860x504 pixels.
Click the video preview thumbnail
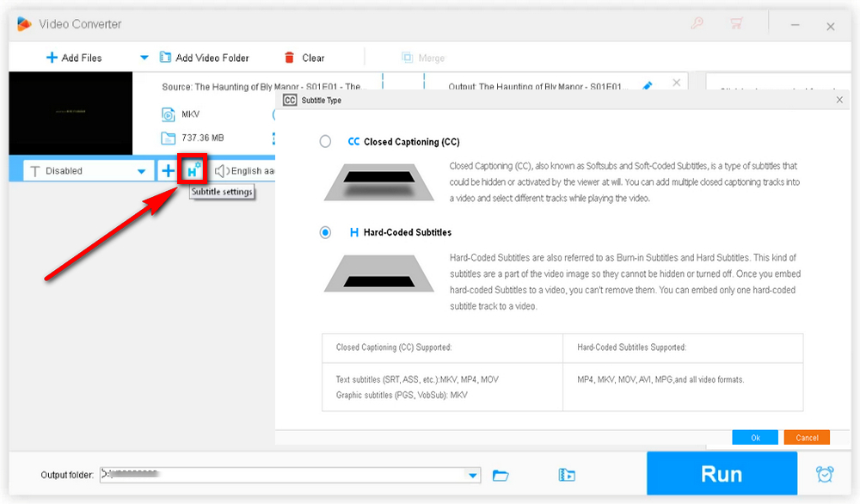[x=71, y=113]
